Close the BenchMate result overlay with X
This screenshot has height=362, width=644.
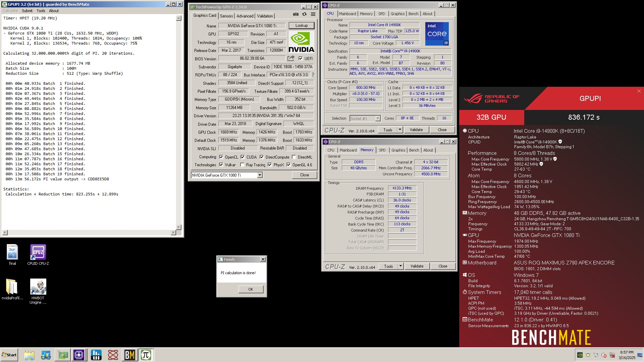639,91
